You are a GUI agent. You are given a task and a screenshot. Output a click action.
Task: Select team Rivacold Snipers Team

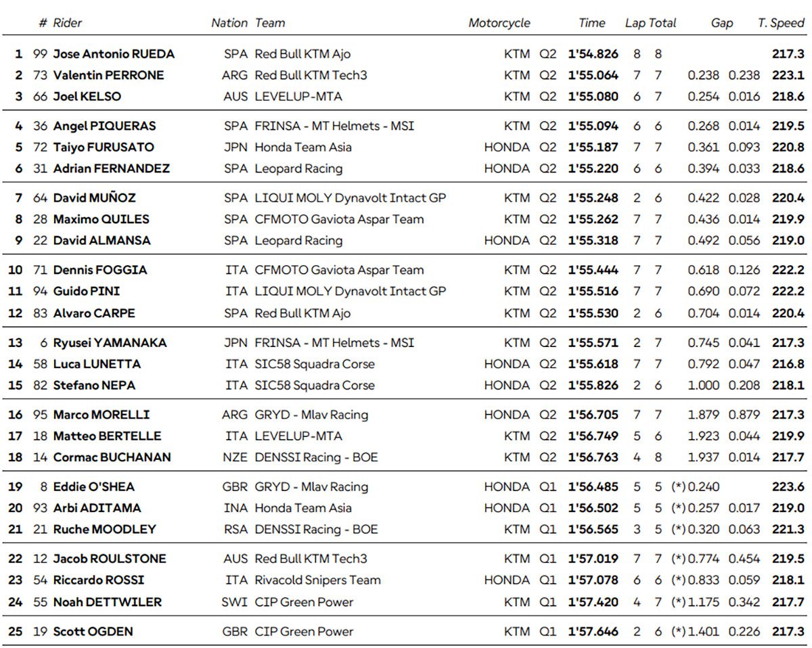click(318, 580)
